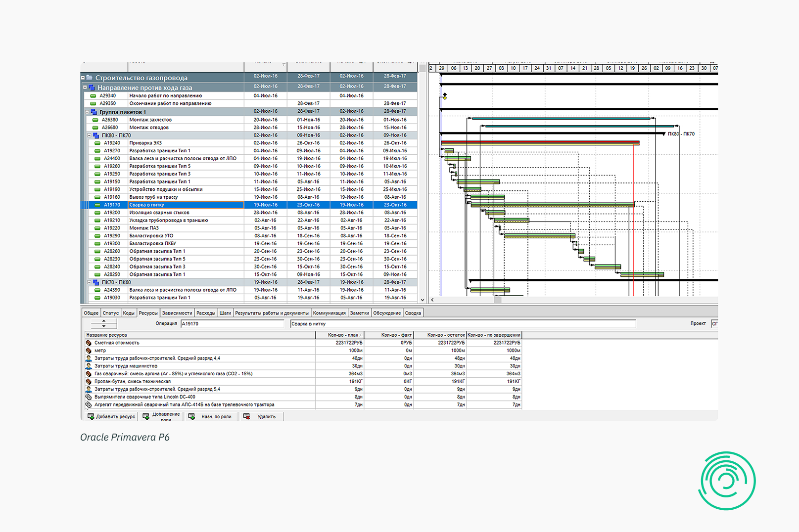The width and height of the screenshot is (799, 532).
Task: Click the Назн. по роли button
Action: tap(211, 417)
